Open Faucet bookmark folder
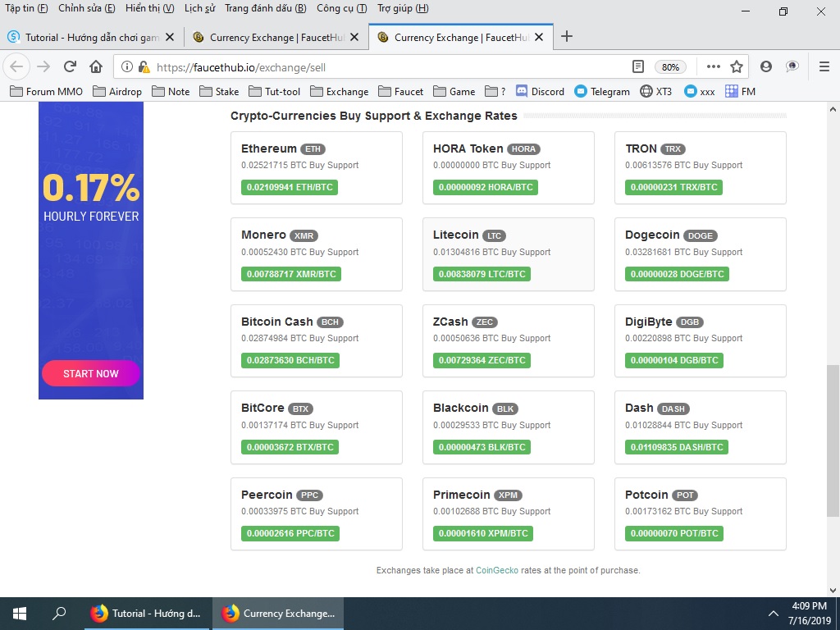The image size is (840, 630). coord(400,91)
